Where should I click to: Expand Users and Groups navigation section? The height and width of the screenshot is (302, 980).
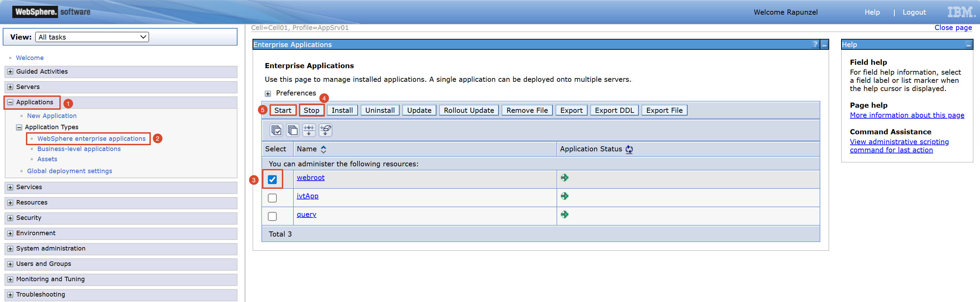pyautogui.click(x=10, y=264)
